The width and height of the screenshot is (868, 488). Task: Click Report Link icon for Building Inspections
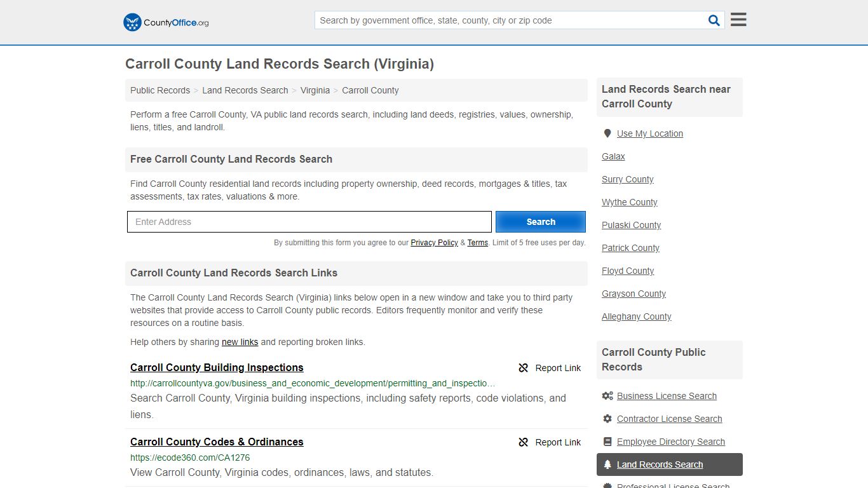tap(524, 368)
